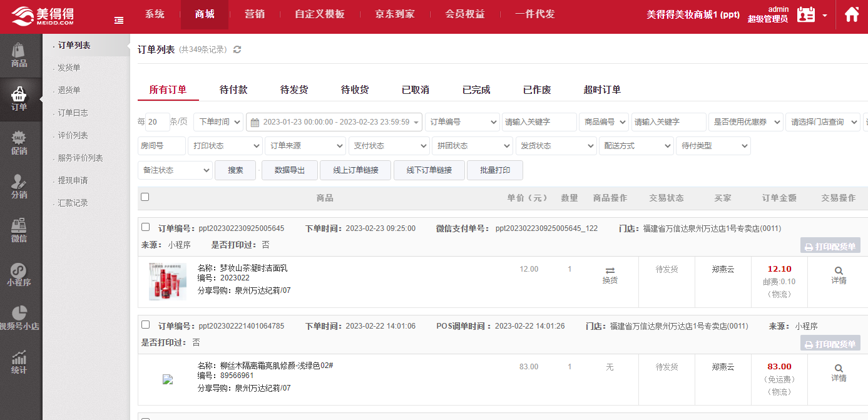Click the 搜索 (Search) button
The width and height of the screenshot is (868, 420).
pos(235,170)
